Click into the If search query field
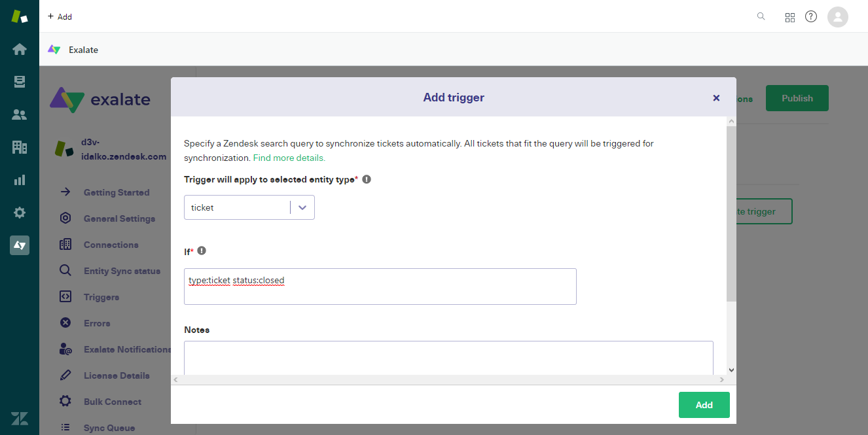The image size is (868, 435). point(380,287)
